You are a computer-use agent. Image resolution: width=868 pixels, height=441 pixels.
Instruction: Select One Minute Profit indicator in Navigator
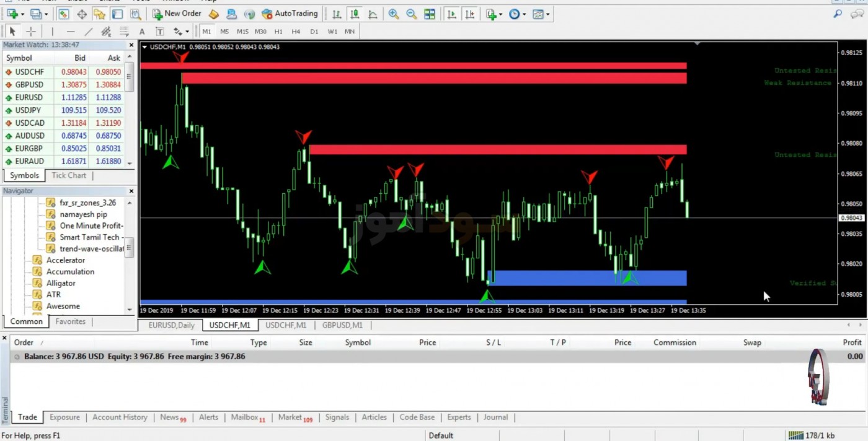tap(86, 225)
